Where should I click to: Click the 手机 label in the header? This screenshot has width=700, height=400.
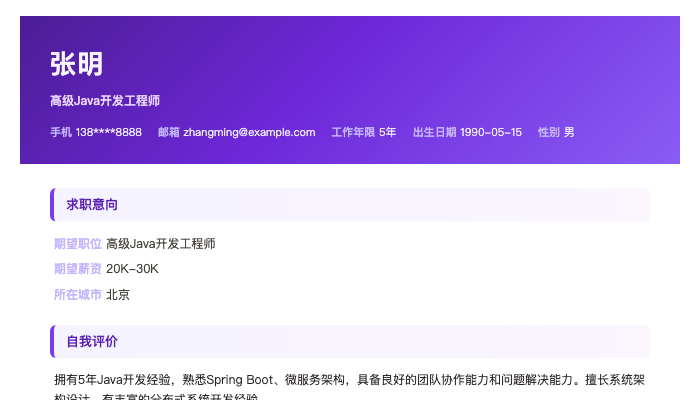[x=61, y=132]
